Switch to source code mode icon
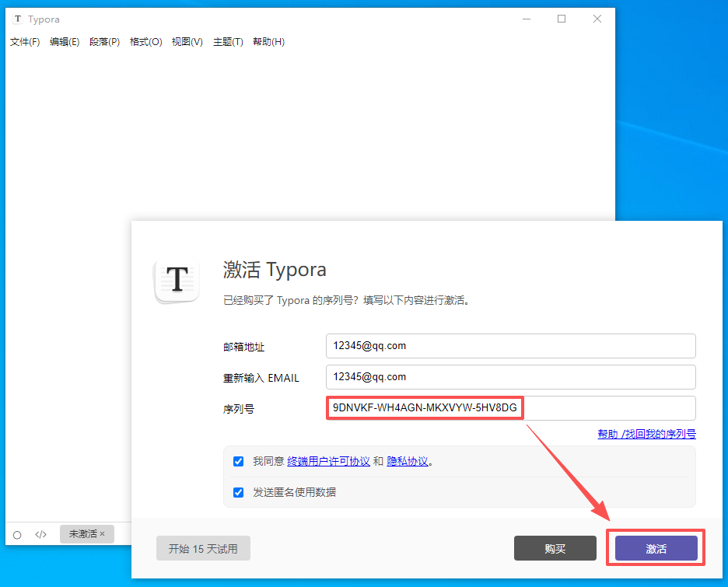Screen dimensions: 728x587 point(41,535)
